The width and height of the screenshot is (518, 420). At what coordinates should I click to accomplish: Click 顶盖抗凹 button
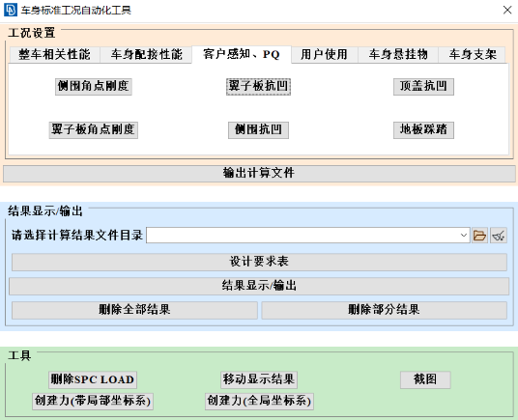point(423,87)
